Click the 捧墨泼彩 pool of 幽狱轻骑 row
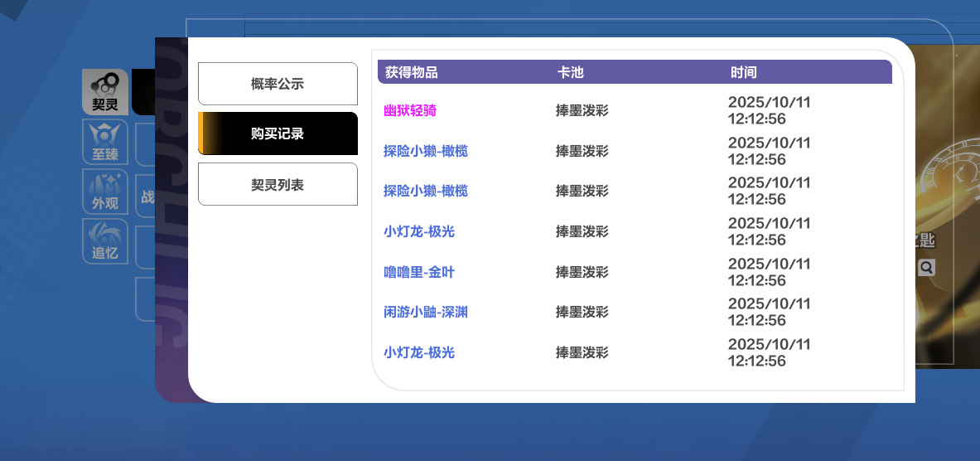This screenshot has width=980, height=461. (x=582, y=110)
